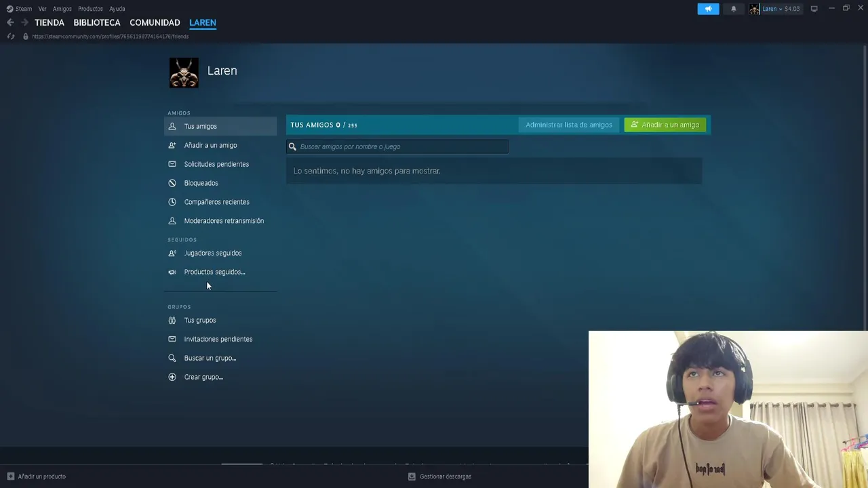Screen dimensions: 868x488
Task: Click the page reload icon beside URL
Action: (x=11, y=37)
